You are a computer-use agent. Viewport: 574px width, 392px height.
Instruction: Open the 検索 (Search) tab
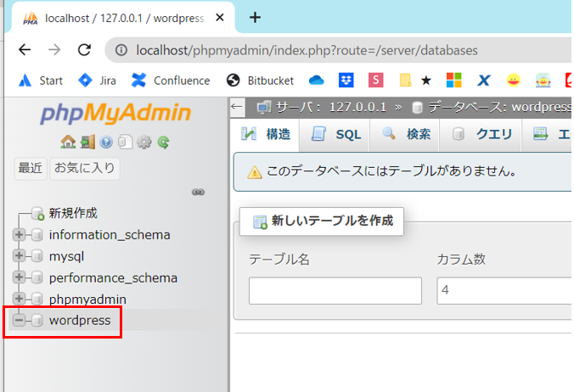407,134
